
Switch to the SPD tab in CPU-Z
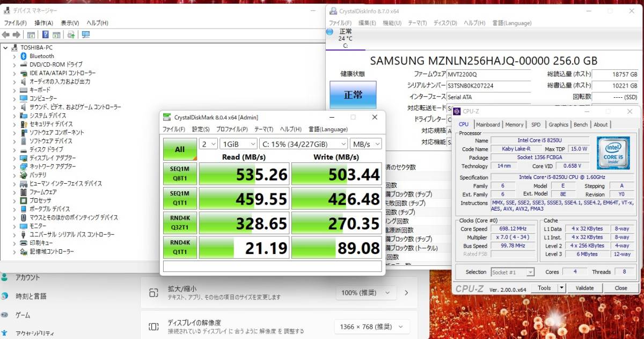[x=536, y=125]
